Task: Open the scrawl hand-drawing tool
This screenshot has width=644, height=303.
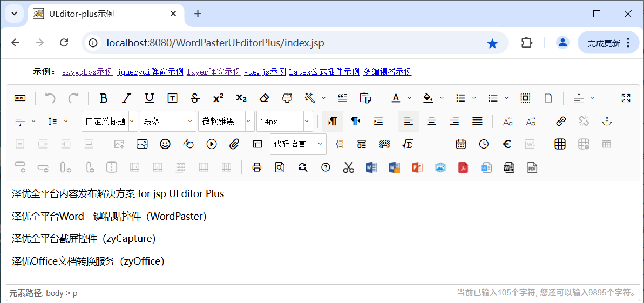Action: coord(188,144)
